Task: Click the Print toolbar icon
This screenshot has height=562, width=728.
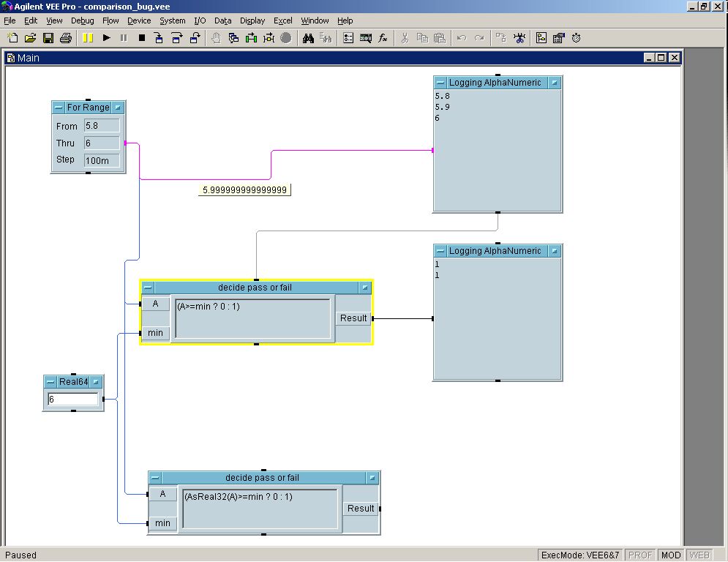Action: [66, 38]
